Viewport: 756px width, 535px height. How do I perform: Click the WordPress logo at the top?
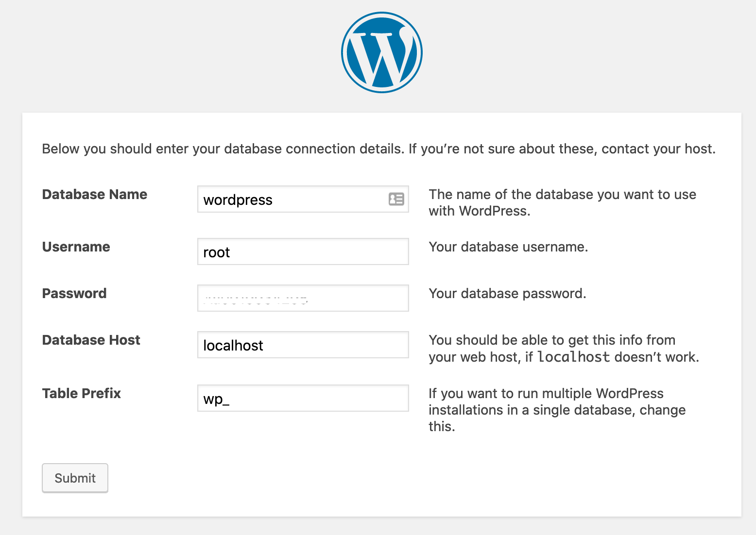[x=381, y=52]
